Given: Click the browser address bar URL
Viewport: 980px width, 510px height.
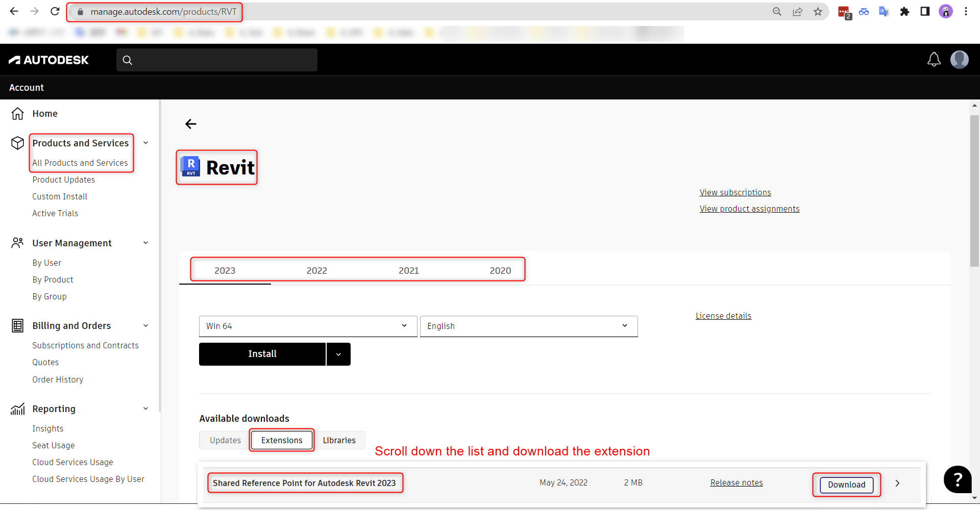Looking at the screenshot, I should click(163, 12).
